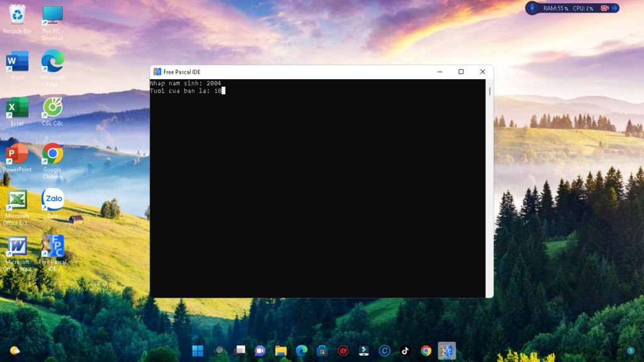Image resolution: width=644 pixels, height=362 pixels.
Task: Select the Word desktop shortcut
Action: pos(17,65)
